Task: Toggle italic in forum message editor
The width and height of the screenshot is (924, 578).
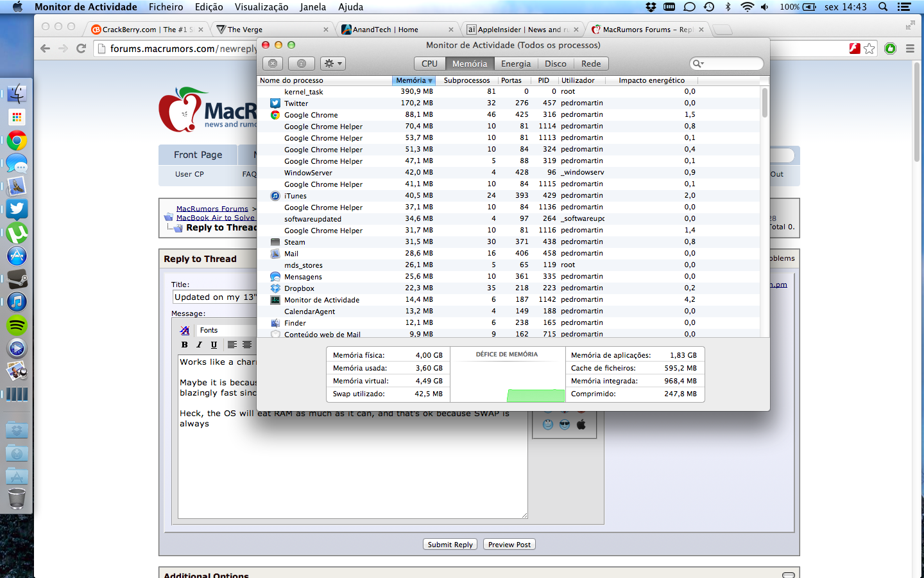Action: (x=199, y=345)
